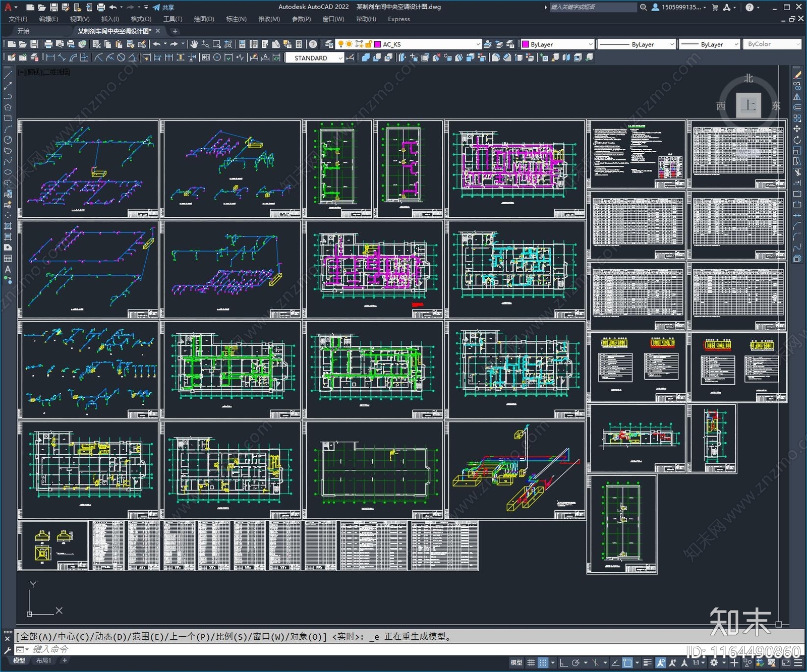Toggle snap mode in status bar
Viewport: 807px width, 672px height.
(543, 662)
